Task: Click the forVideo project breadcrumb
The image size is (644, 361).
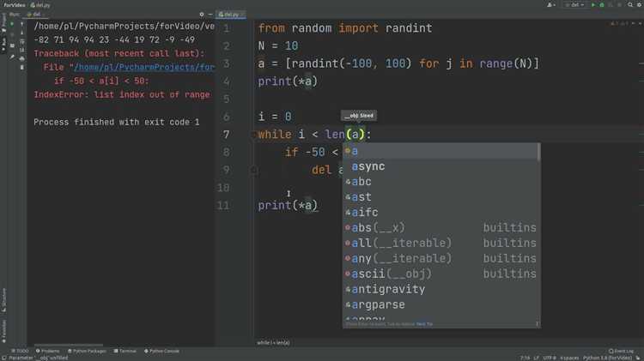Action: pos(15,5)
